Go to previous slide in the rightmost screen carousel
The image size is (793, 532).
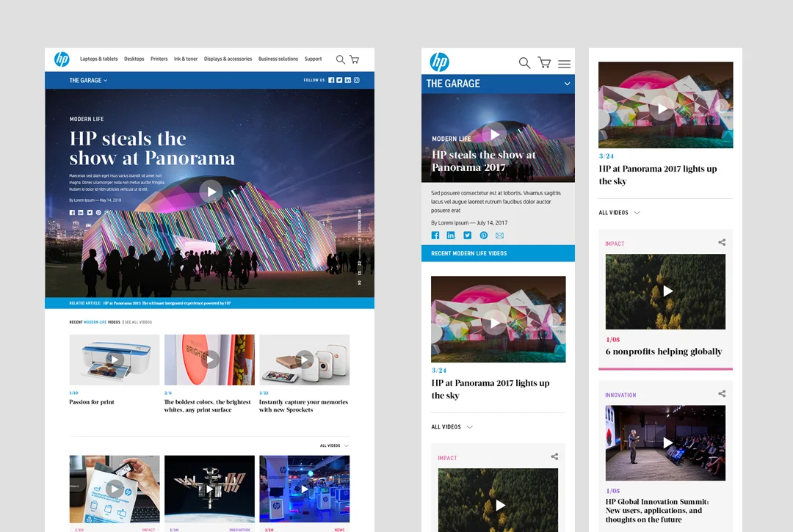(x=609, y=106)
